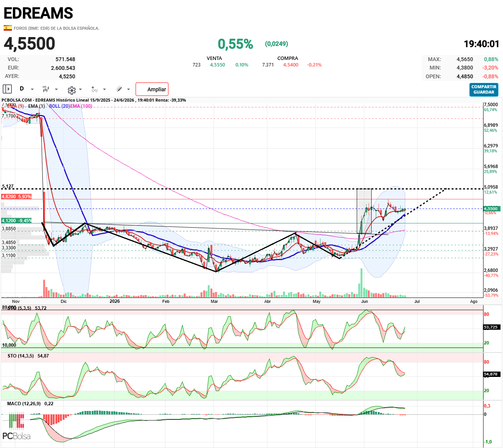
Task: Click the green 4,1200 -9,45% price tag
Action: pyautogui.click(x=16, y=221)
